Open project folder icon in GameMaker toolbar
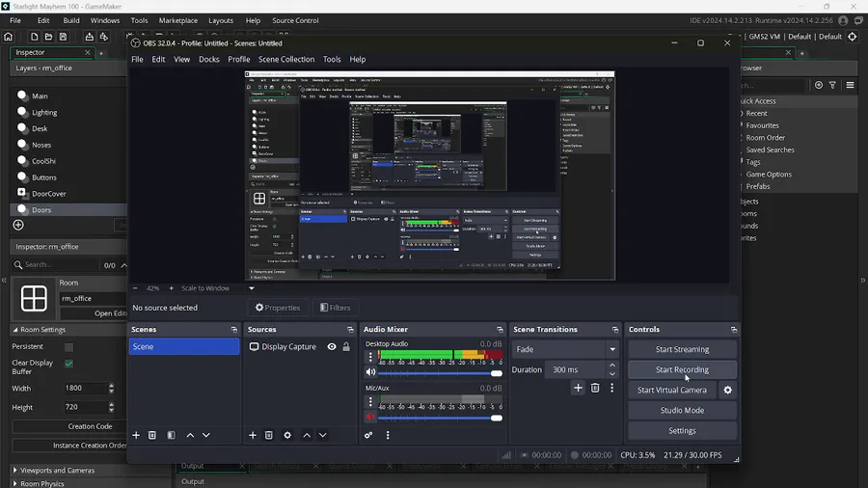 click(x=49, y=37)
